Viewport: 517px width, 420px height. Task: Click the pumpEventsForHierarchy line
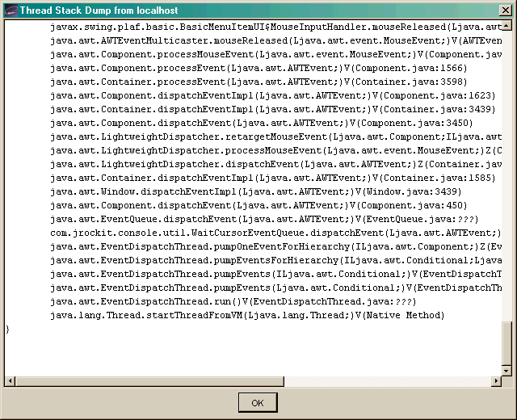tap(276, 260)
